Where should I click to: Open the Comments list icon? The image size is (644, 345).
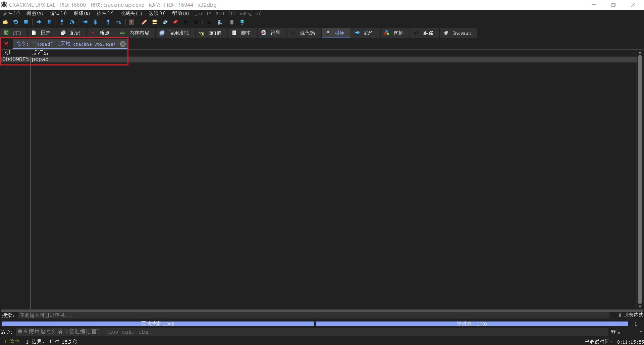point(155,22)
